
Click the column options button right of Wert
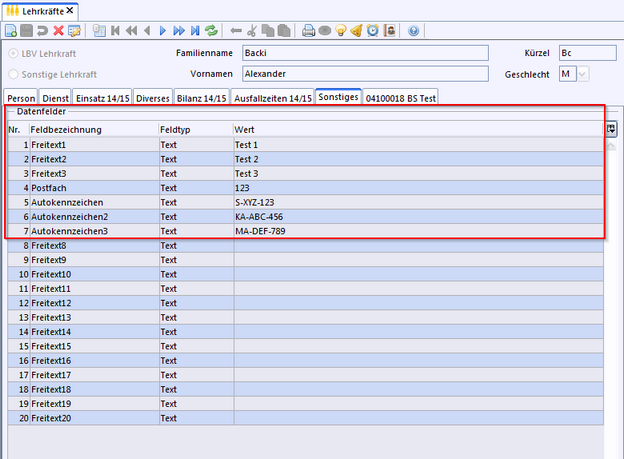click(611, 129)
